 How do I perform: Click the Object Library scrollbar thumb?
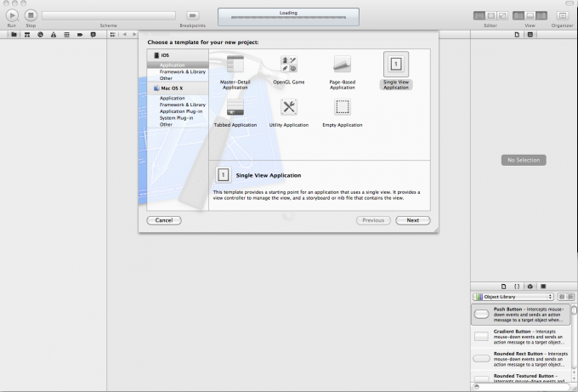[x=575, y=309]
